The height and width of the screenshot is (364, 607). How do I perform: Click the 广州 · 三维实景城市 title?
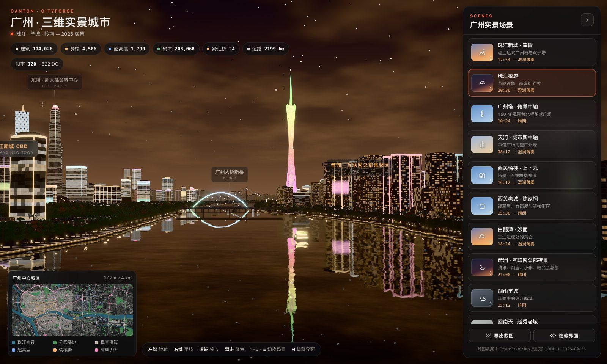click(60, 22)
